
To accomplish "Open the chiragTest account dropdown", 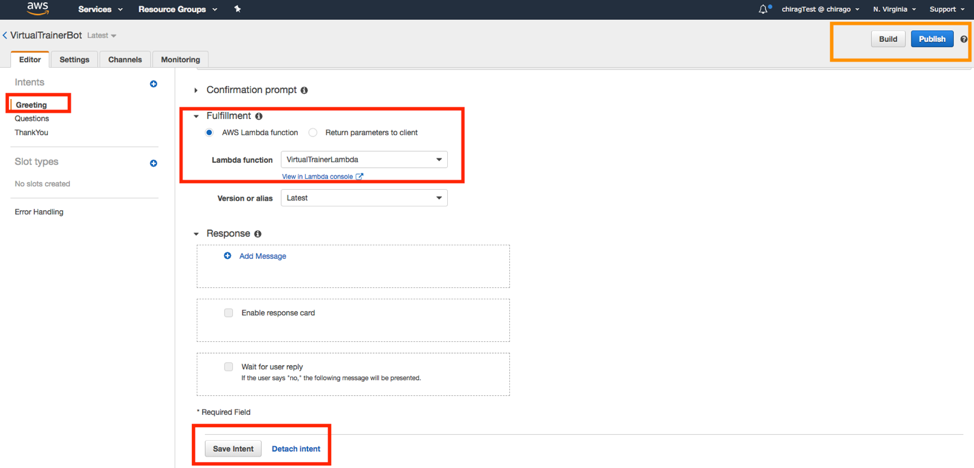I will pyautogui.click(x=820, y=9).
